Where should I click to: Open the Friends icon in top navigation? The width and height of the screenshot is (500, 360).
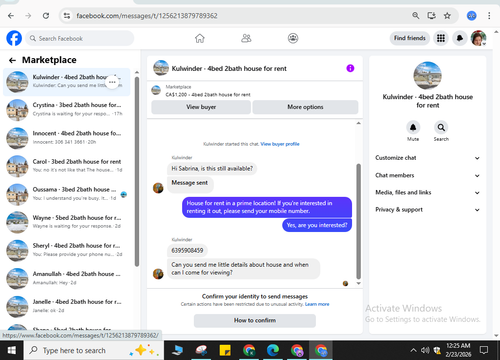pyautogui.click(x=246, y=38)
